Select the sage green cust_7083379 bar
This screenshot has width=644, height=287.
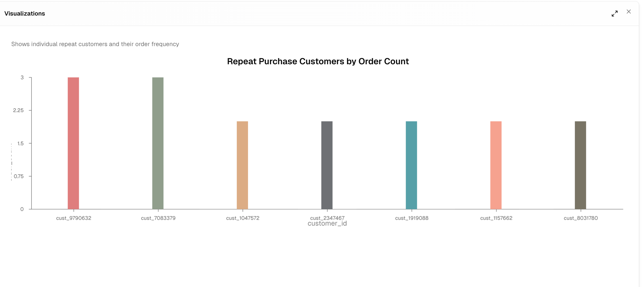point(158,143)
